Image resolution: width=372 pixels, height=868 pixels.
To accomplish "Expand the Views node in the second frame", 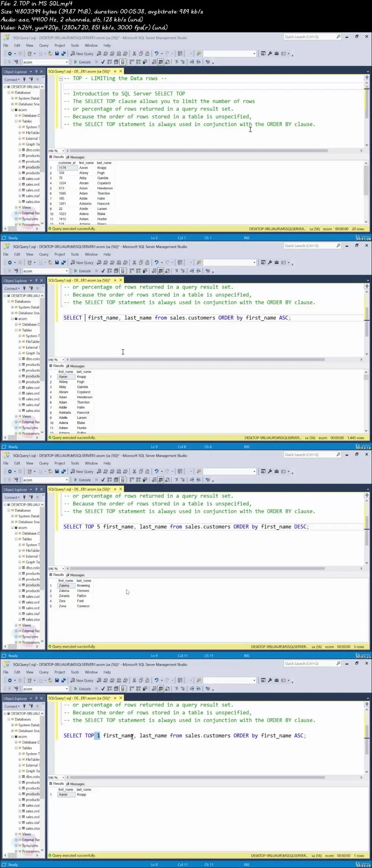I will 16,416.
